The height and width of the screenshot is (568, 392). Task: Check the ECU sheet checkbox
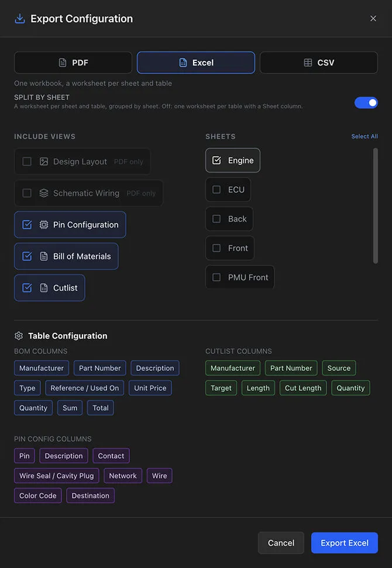pos(216,190)
